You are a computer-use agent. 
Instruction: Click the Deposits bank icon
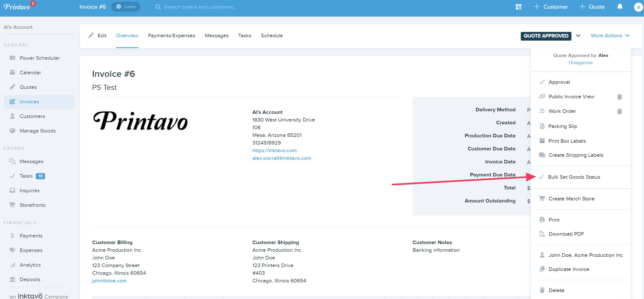point(12,279)
